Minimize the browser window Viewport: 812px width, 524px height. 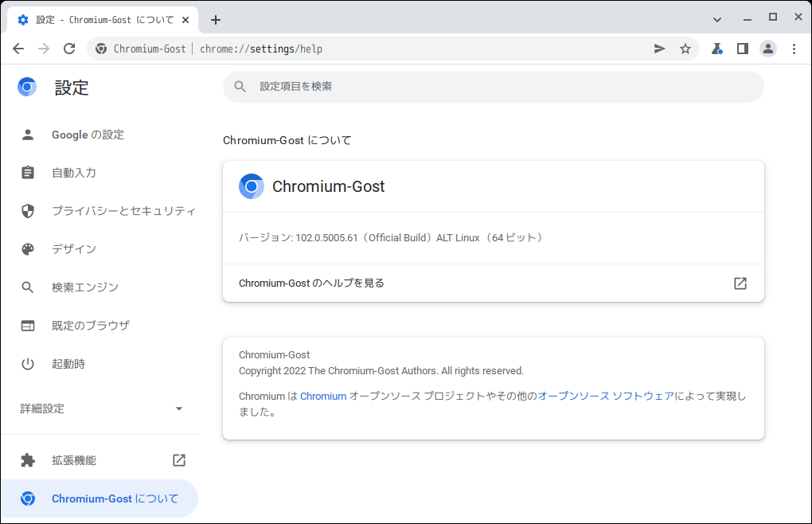coord(748,20)
